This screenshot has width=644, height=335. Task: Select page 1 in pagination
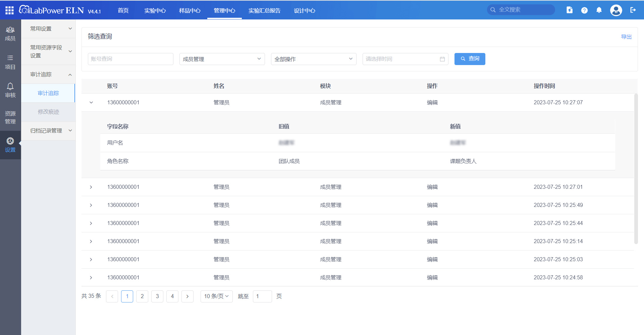(x=127, y=296)
